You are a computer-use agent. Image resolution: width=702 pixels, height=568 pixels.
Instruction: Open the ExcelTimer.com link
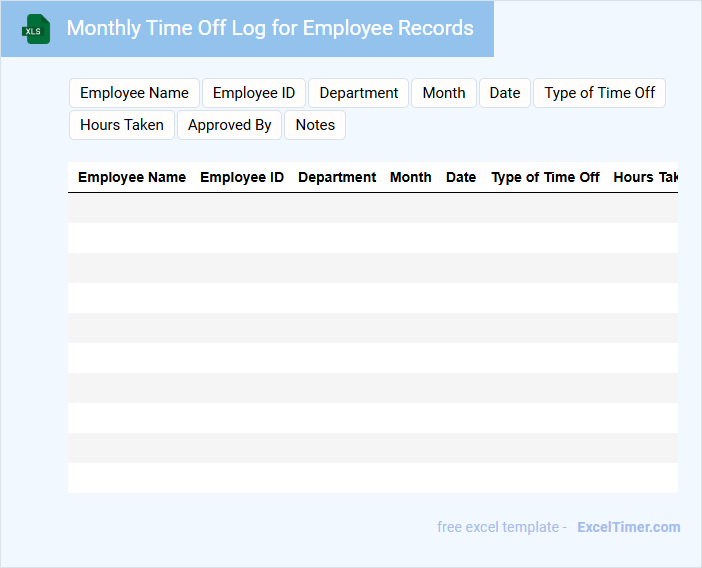[628, 527]
